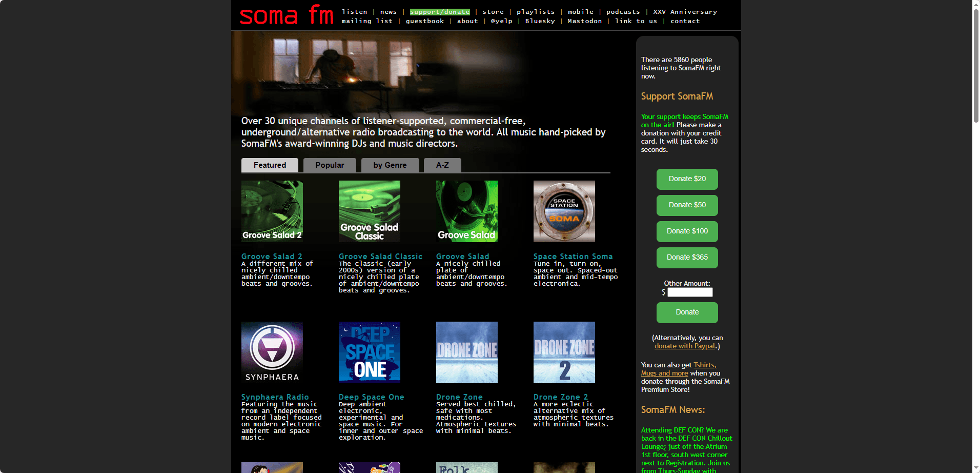Click the Donate $100 button
The width and height of the screenshot is (980, 473).
687,231
